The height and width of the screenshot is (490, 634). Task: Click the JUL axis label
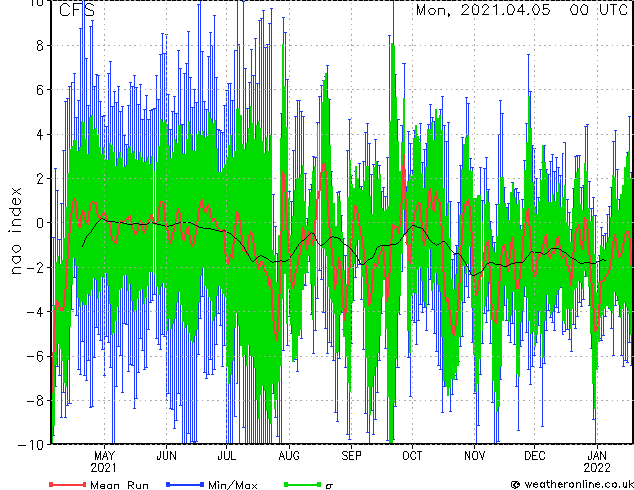coord(226,456)
